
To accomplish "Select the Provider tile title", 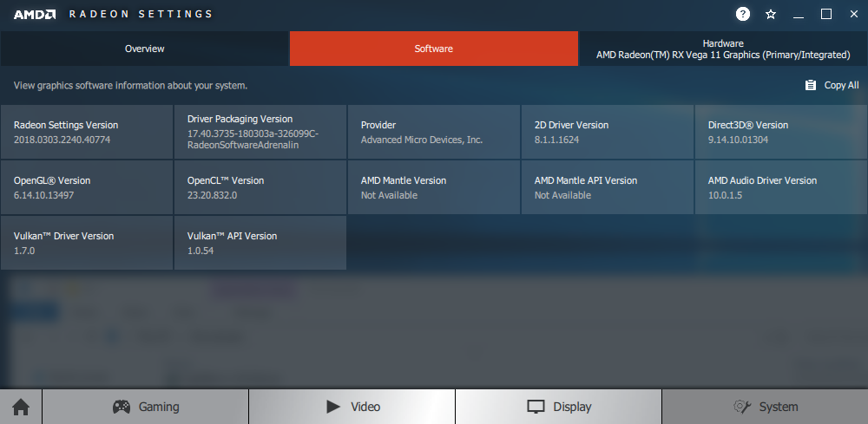I will coord(378,125).
